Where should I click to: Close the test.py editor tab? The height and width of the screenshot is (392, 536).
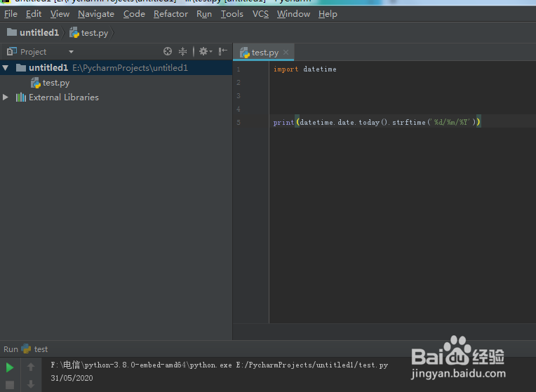coord(286,53)
